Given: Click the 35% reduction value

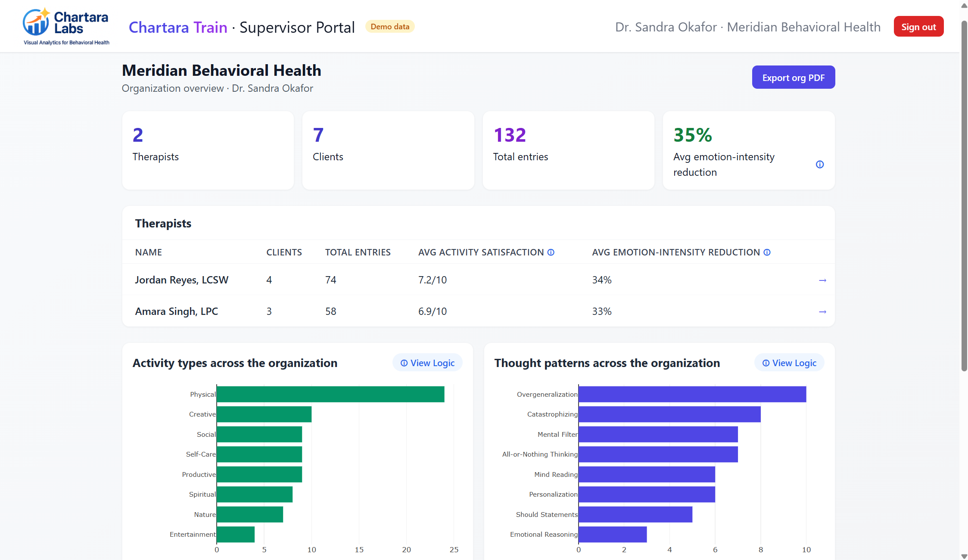Looking at the screenshot, I should pyautogui.click(x=693, y=135).
